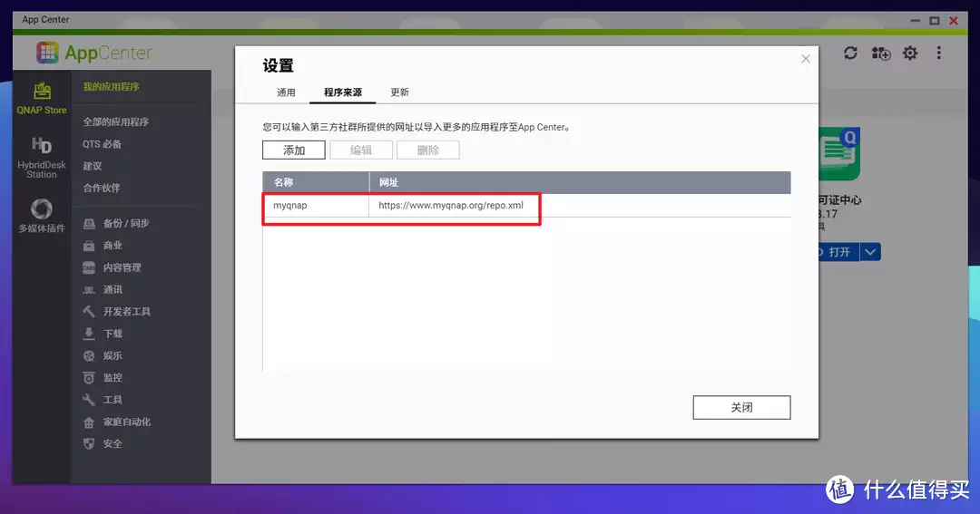980x514 pixels.
Task: Open 我的应用程序 in sidebar
Action: pyautogui.click(x=112, y=87)
